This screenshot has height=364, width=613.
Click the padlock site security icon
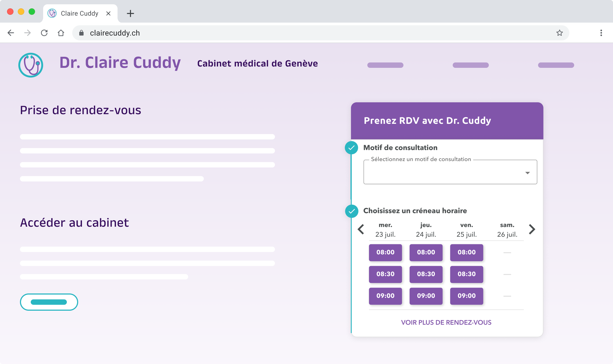(x=81, y=33)
